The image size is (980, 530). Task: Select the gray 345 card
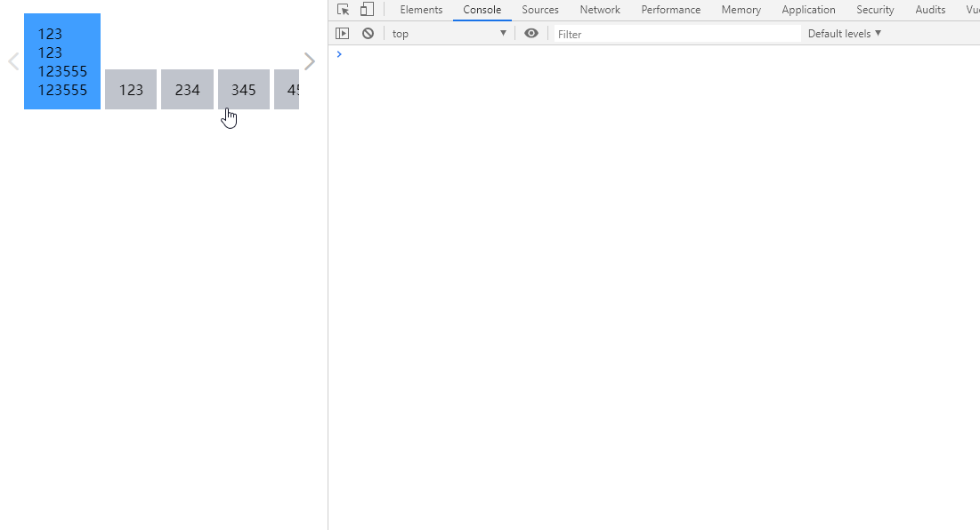244,89
